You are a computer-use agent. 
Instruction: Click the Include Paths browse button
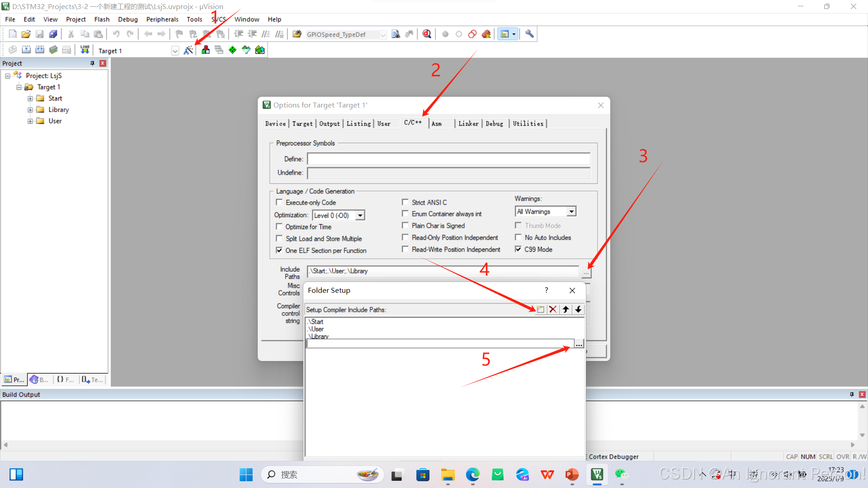[586, 272]
